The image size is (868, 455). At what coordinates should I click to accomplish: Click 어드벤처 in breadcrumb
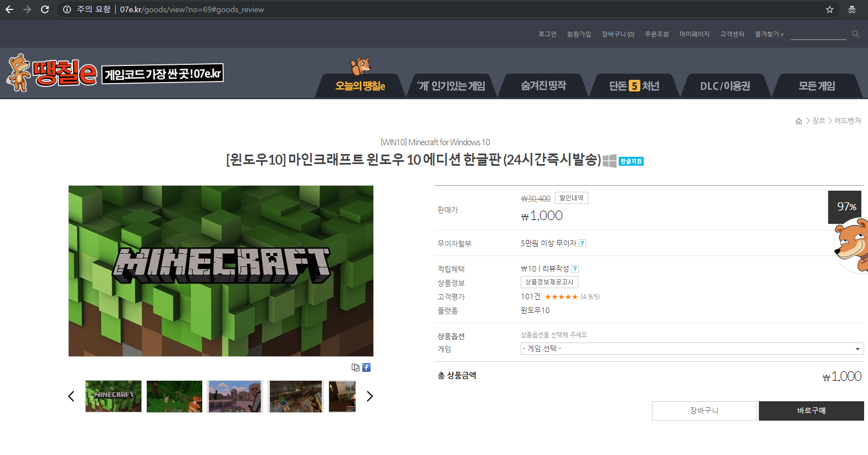pos(848,121)
